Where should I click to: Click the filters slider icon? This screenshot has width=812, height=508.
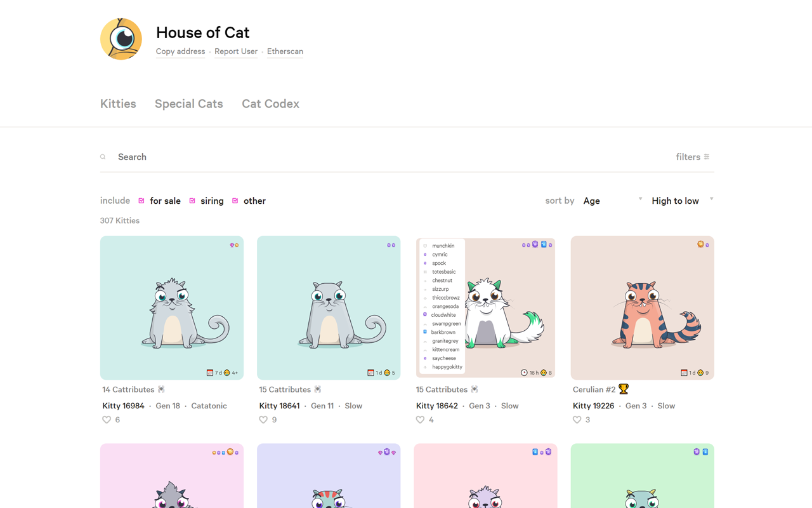pos(707,157)
